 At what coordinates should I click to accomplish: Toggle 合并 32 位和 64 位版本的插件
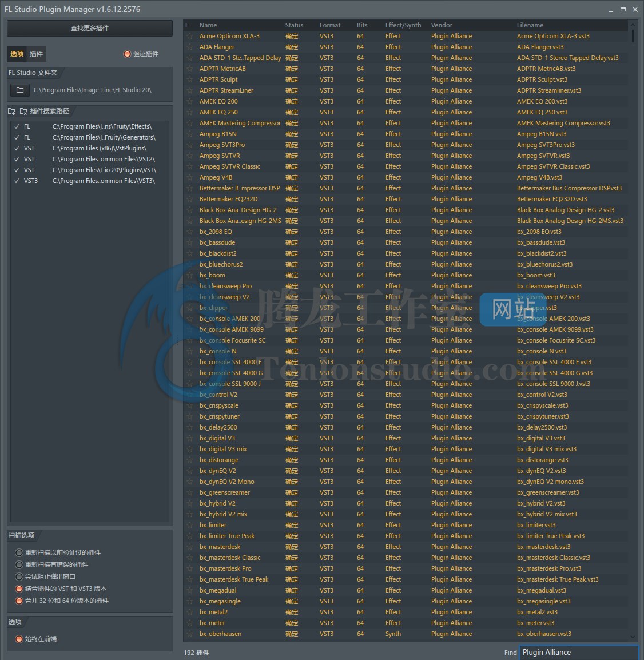click(x=19, y=601)
